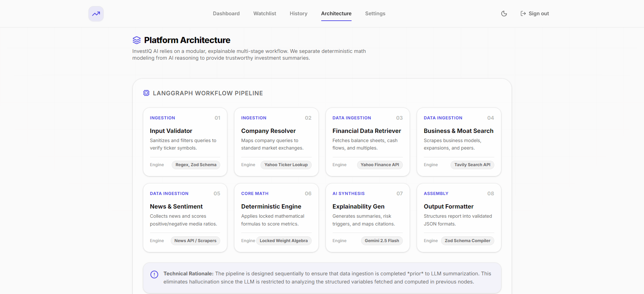Click the Technical Rationale bold label
Image resolution: width=644 pixels, height=294 pixels.
(188, 274)
